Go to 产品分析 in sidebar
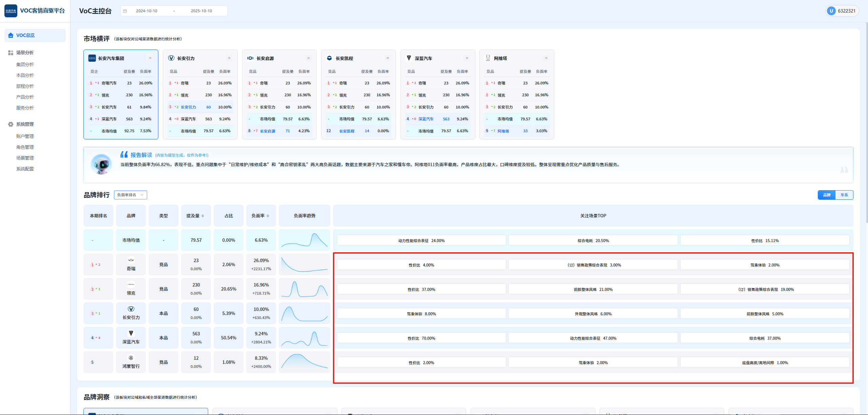Viewport: 868px width, 415px height. pyautogui.click(x=25, y=97)
